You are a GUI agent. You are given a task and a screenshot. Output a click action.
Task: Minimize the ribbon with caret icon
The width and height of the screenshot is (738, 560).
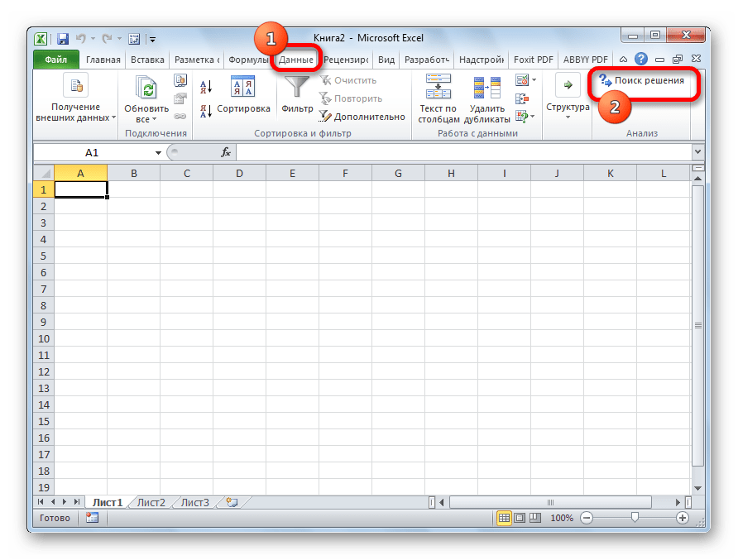pyautogui.click(x=623, y=60)
